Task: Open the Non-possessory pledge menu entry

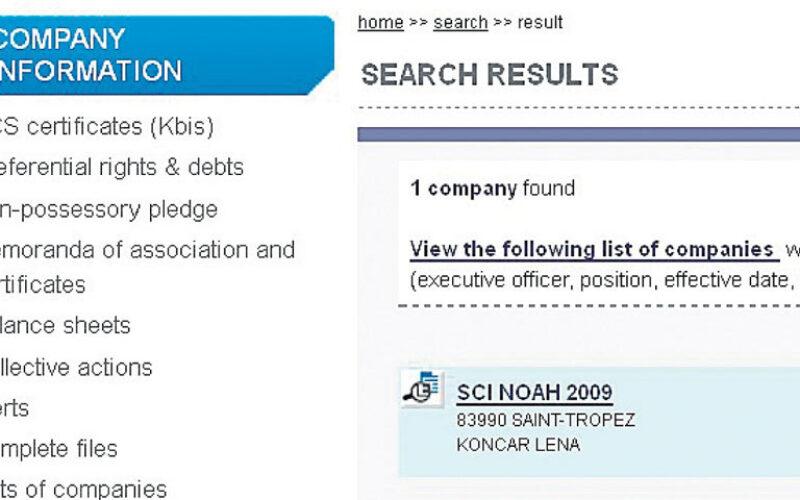Action: click(108, 209)
